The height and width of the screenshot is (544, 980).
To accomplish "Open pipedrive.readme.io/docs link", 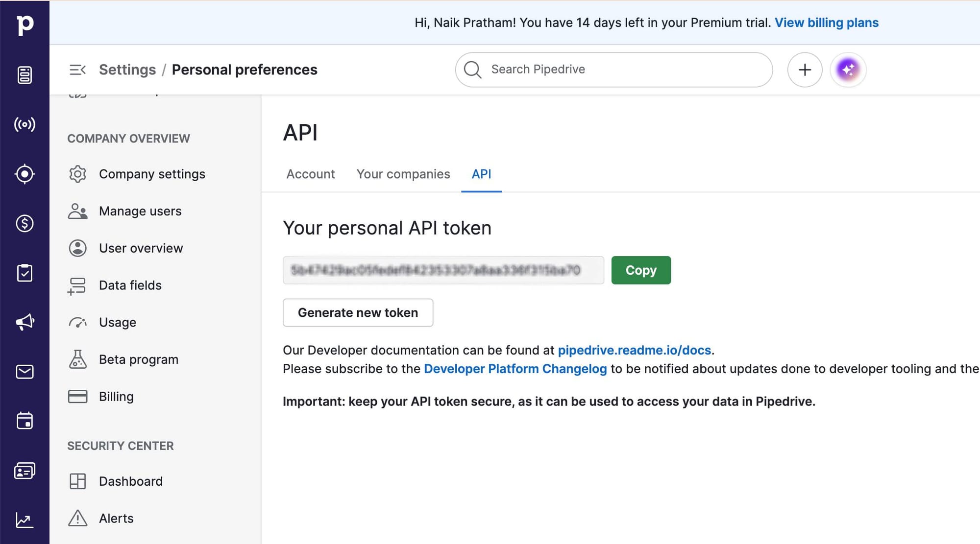I will point(634,350).
